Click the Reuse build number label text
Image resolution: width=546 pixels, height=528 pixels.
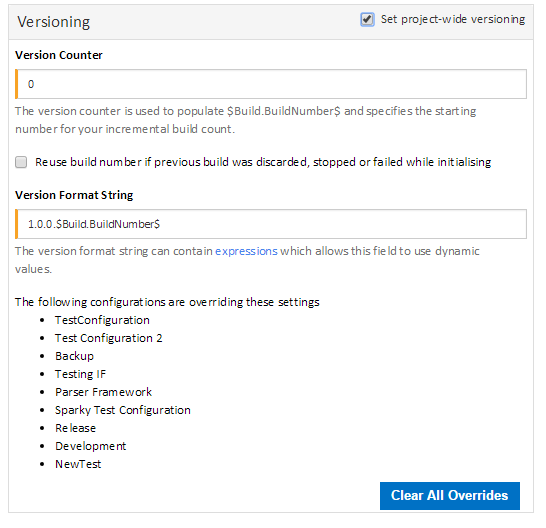click(263, 162)
